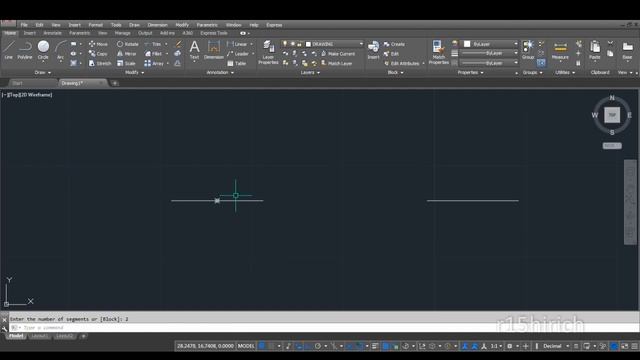The image size is (640, 360).
Task: Open the Dimension menu
Action: [x=158, y=25]
